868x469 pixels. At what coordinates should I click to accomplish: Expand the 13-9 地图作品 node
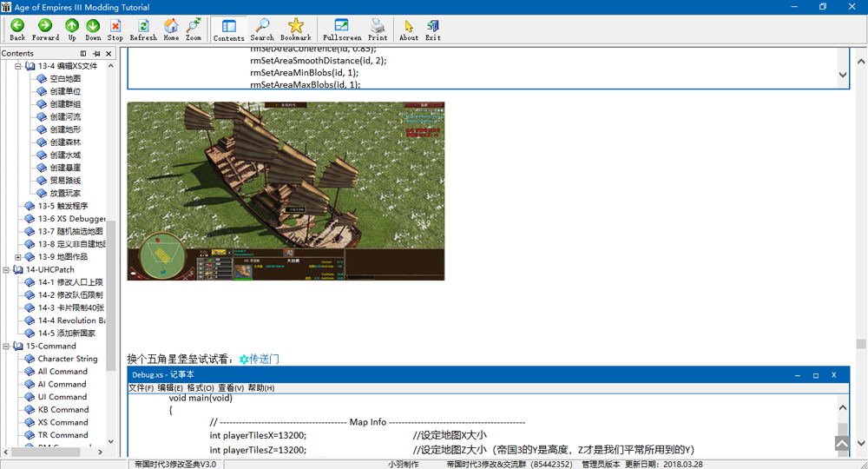(x=17, y=257)
